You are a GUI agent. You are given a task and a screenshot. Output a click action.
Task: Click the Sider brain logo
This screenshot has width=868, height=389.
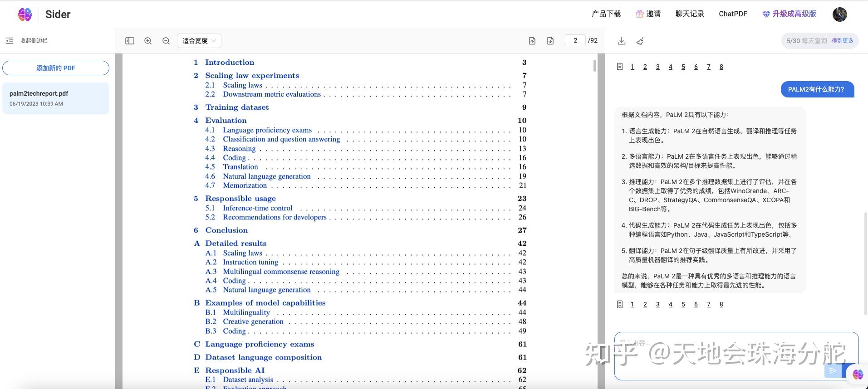25,14
